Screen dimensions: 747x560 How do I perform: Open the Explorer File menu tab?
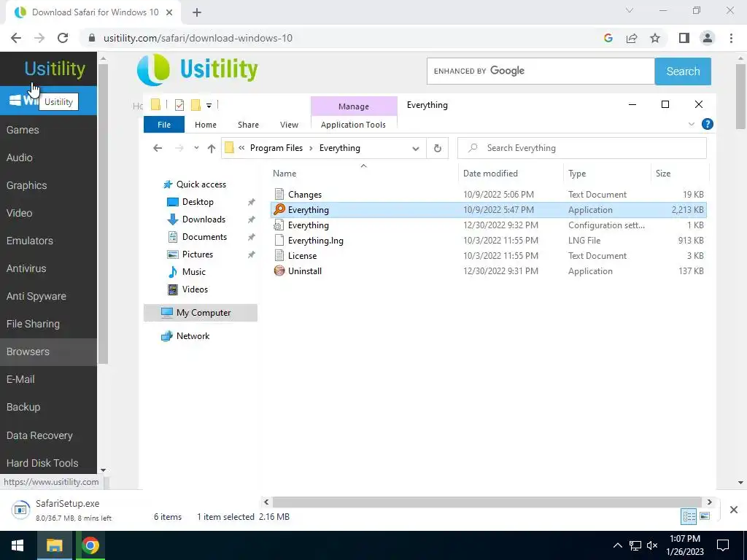(x=164, y=125)
